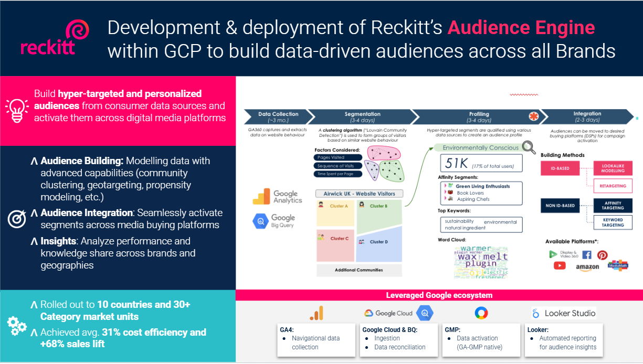Click the Google BigQuery hexagon icon
The width and height of the screenshot is (643, 364).
260,222
